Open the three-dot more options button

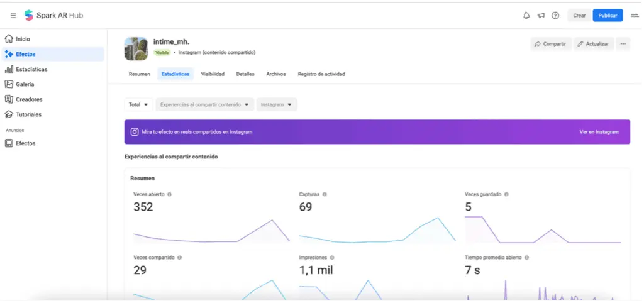(x=623, y=44)
